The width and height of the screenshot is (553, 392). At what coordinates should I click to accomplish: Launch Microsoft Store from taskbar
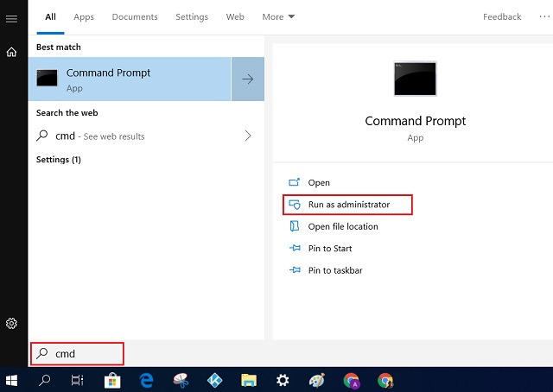112,381
